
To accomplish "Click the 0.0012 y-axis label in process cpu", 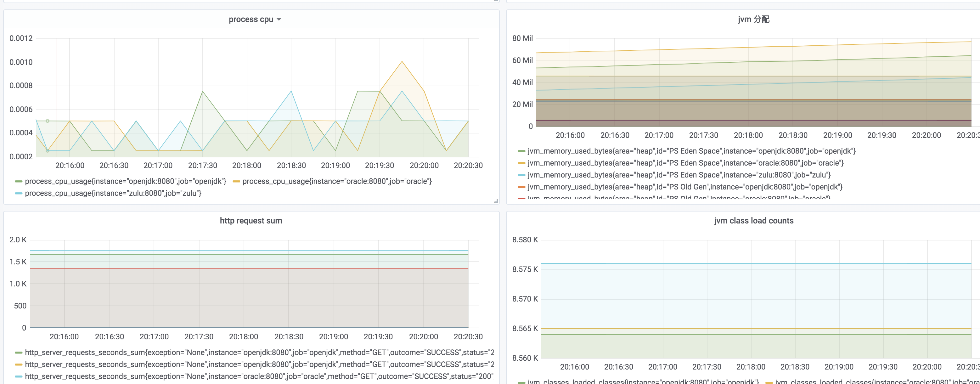I will pyautogui.click(x=21, y=38).
